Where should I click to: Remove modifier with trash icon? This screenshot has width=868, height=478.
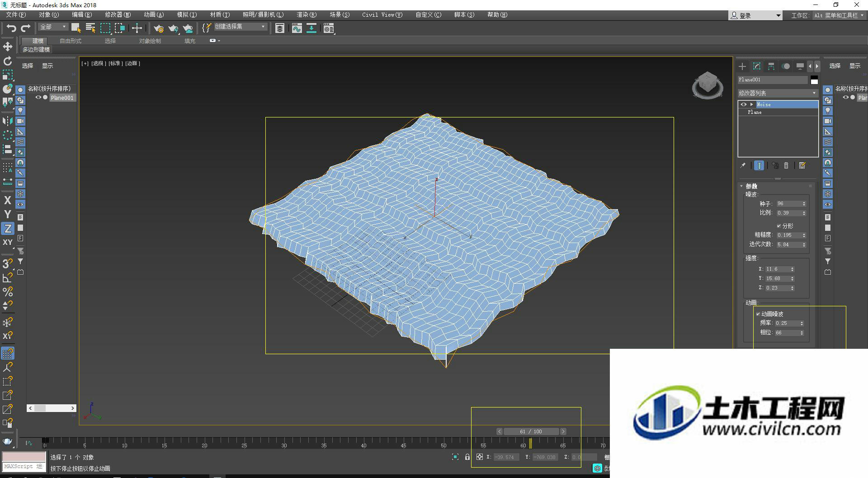click(x=786, y=166)
